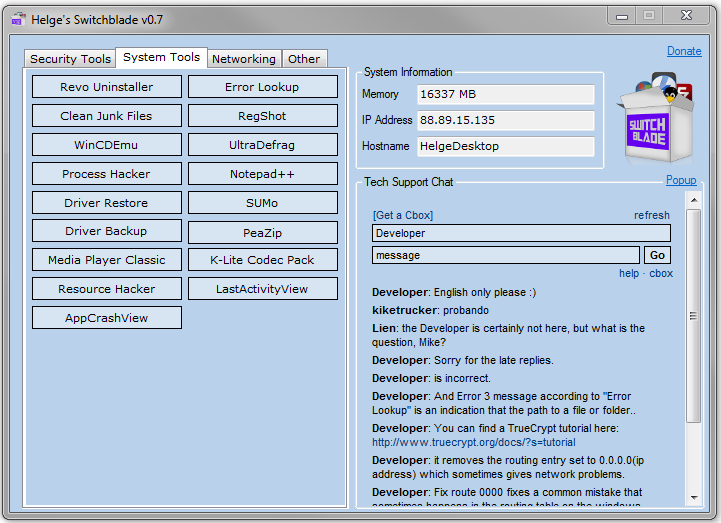Minimize the Switchblade window

(622, 16)
